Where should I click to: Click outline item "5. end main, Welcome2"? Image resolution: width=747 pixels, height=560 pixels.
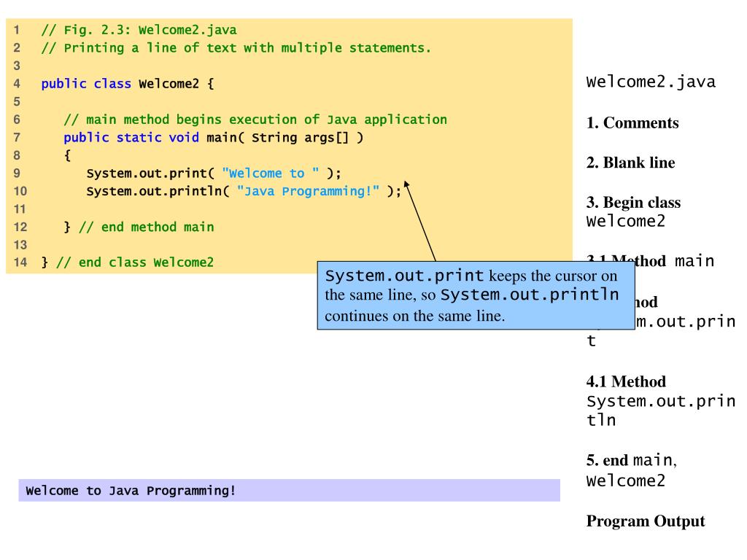631,470
